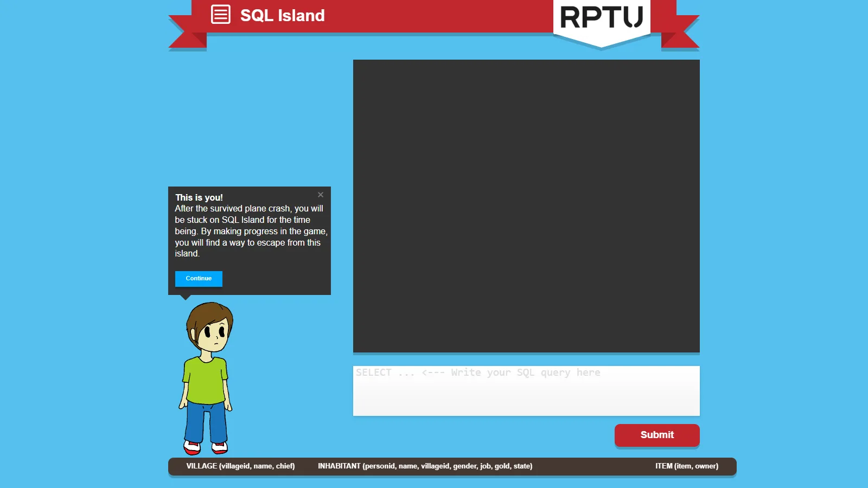This screenshot has width=868, height=488.
Task: Click the dark query result panel
Action: [x=526, y=206]
